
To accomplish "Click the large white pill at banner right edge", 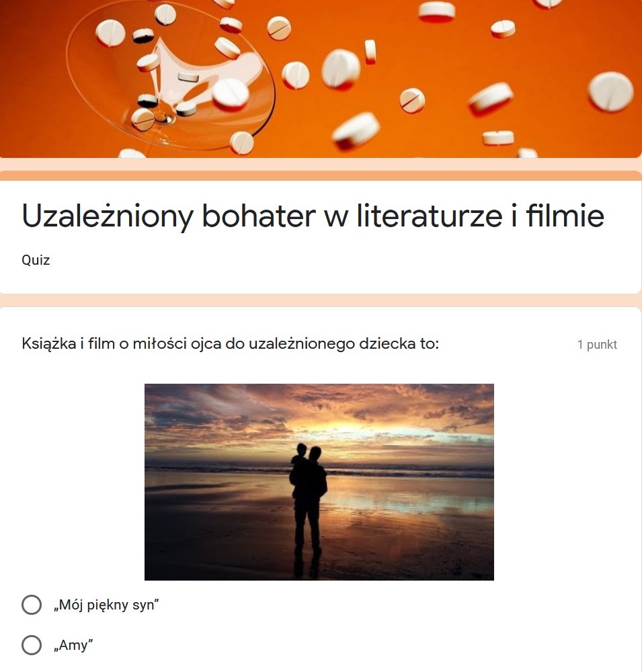I will [x=610, y=91].
